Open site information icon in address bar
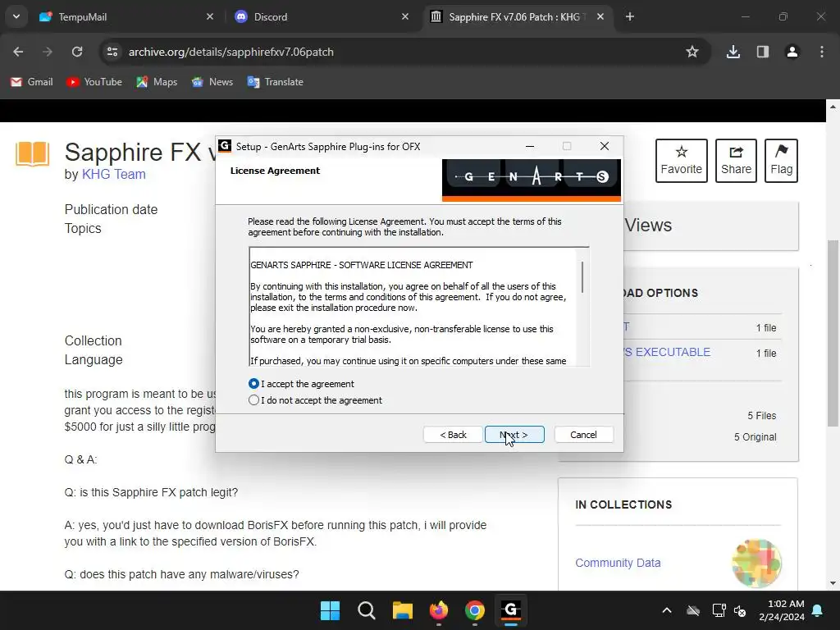This screenshot has width=840, height=630. [x=112, y=52]
